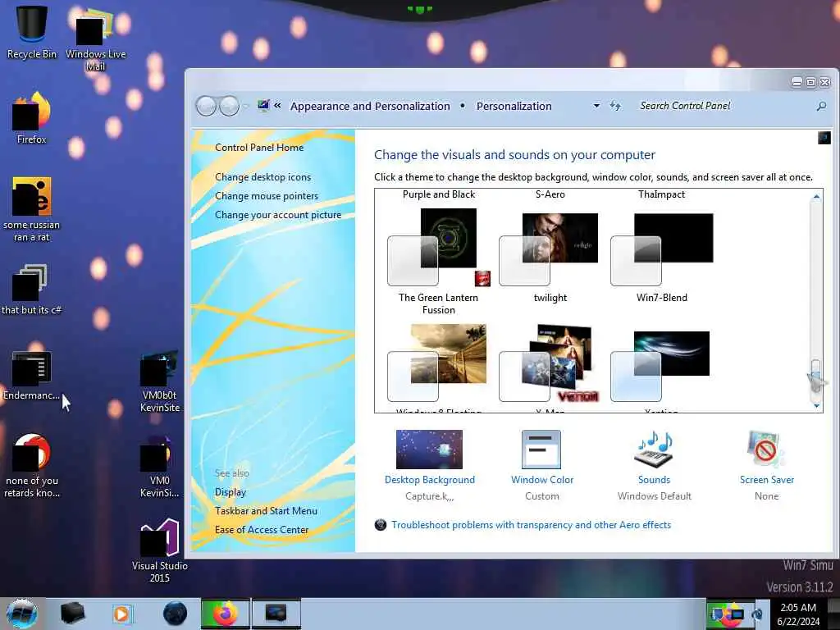
Task: Click Appearance and Personalization breadcrumb
Action: click(370, 106)
